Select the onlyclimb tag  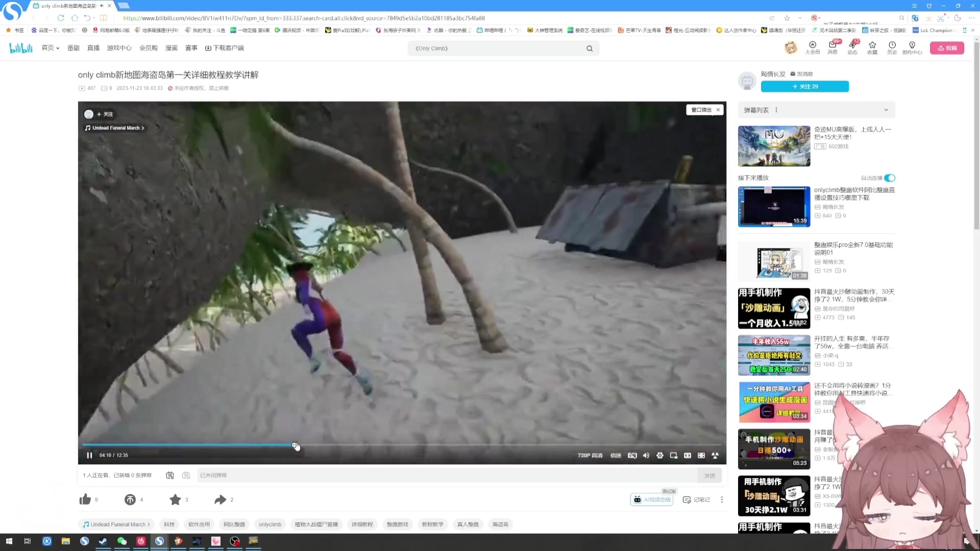click(270, 524)
